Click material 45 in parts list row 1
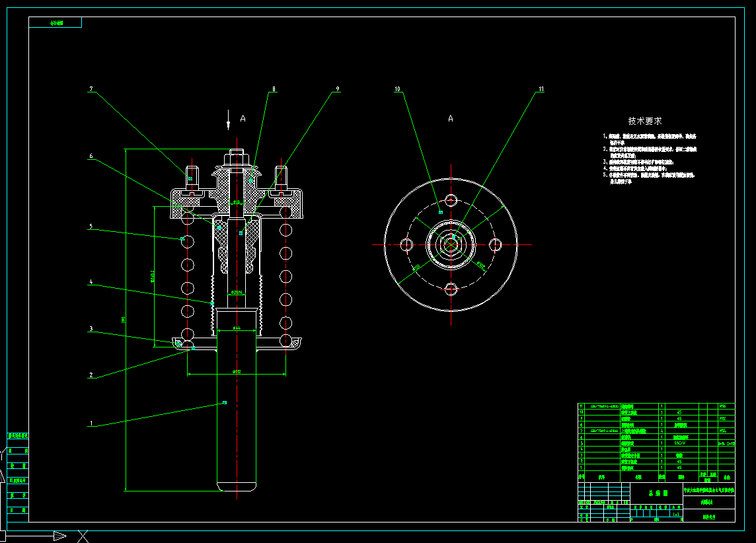756x543 pixels. point(679,467)
